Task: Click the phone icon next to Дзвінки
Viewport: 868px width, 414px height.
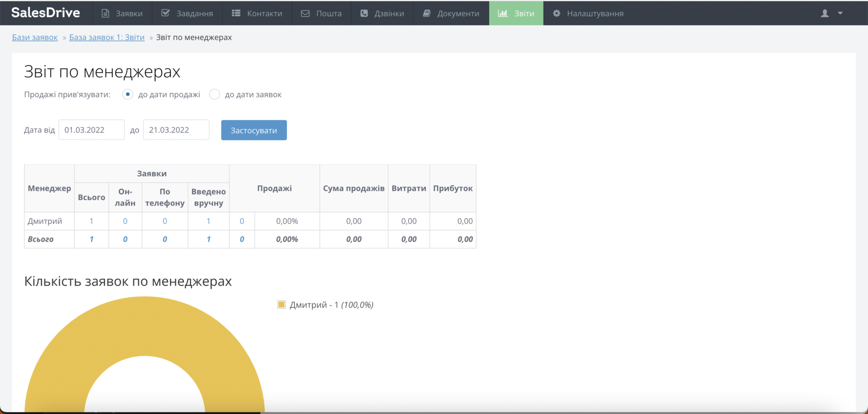Action: tap(364, 13)
